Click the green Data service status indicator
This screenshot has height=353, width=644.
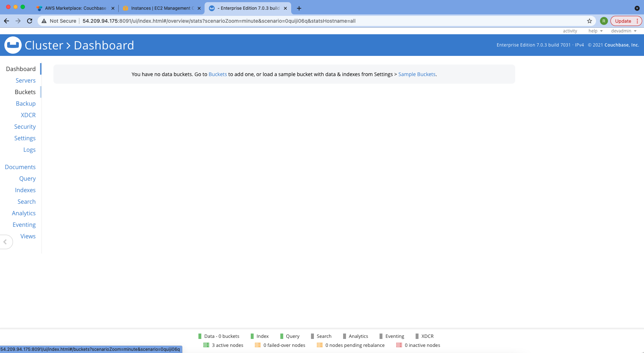coord(200,336)
